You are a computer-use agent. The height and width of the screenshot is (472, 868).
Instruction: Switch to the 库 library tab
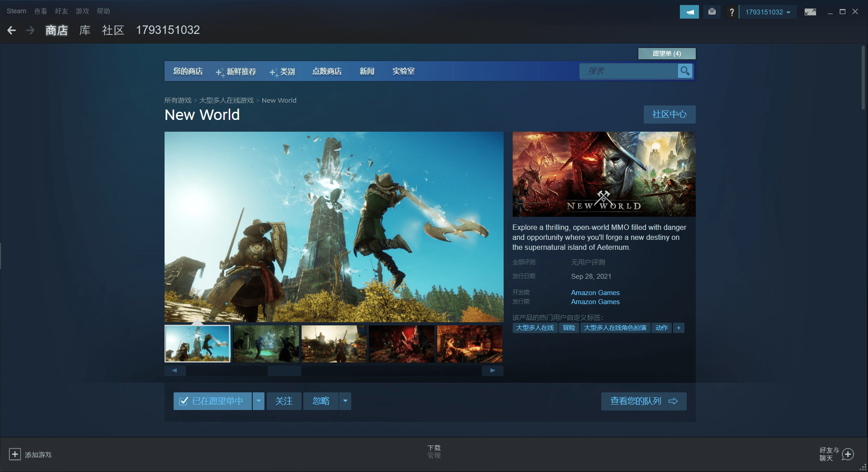click(x=85, y=30)
